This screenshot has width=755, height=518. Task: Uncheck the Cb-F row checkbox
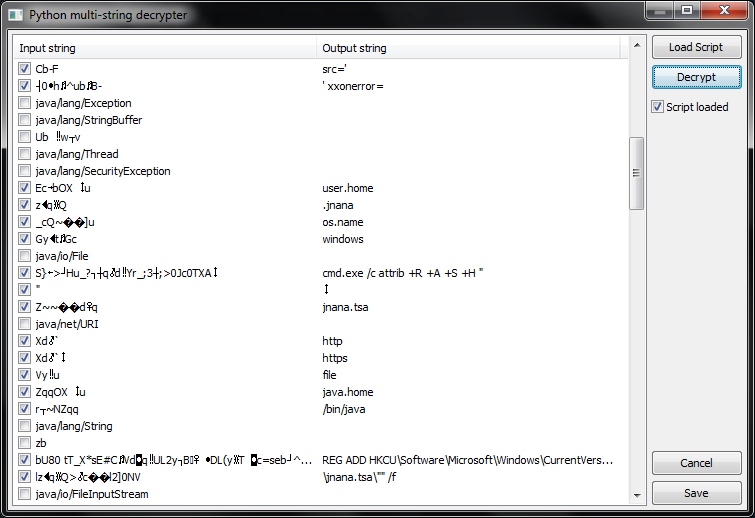pyautogui.click(x=25, y=69)
